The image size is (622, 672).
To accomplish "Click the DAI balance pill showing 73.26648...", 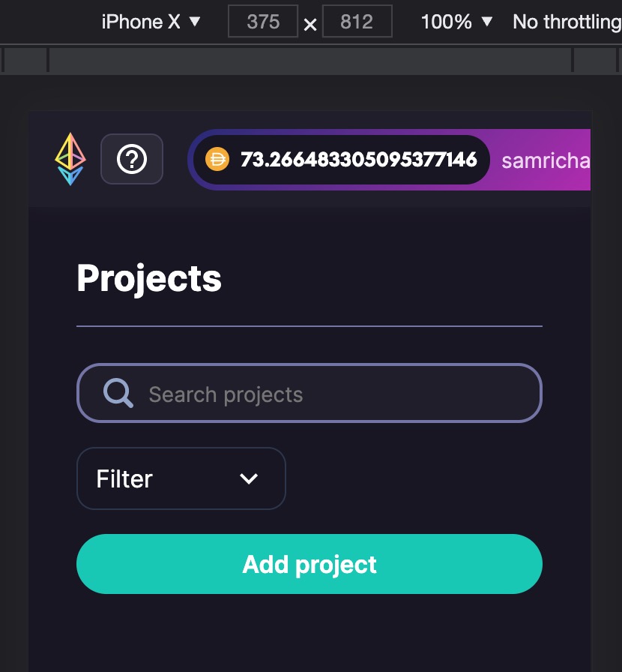I will click(341, 159).
